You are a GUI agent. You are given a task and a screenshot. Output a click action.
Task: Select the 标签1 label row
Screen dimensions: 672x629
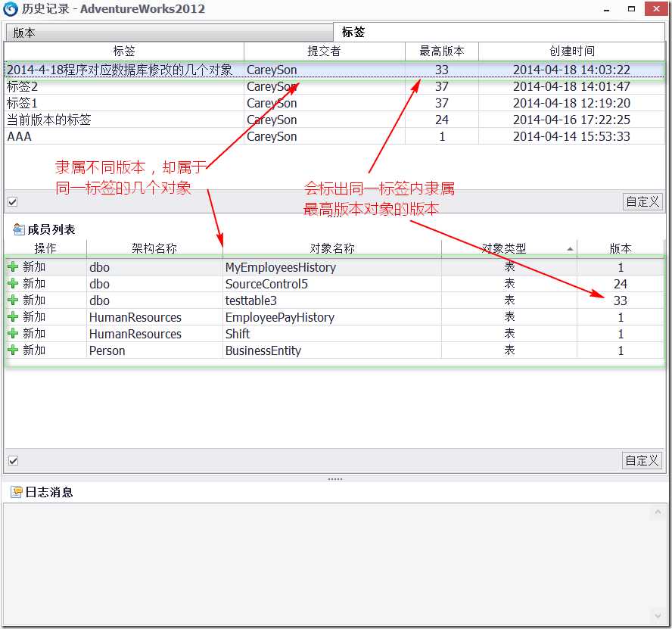(334, 103)
